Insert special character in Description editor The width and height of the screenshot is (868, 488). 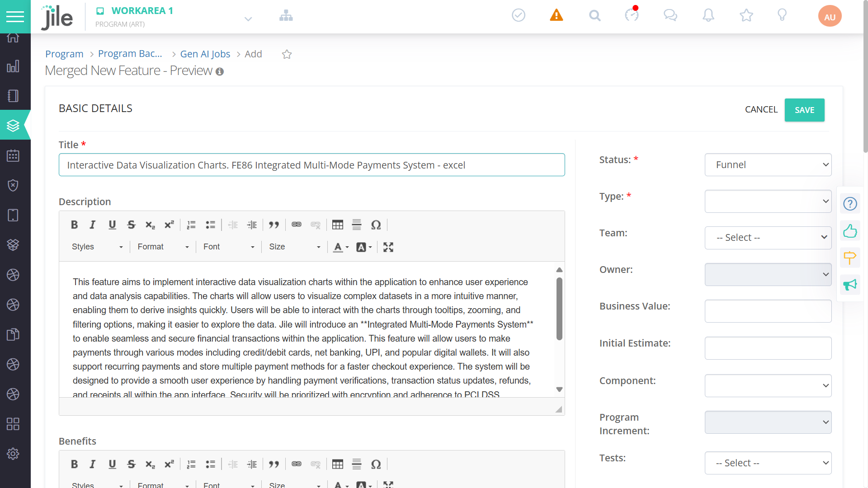[376, 225]
